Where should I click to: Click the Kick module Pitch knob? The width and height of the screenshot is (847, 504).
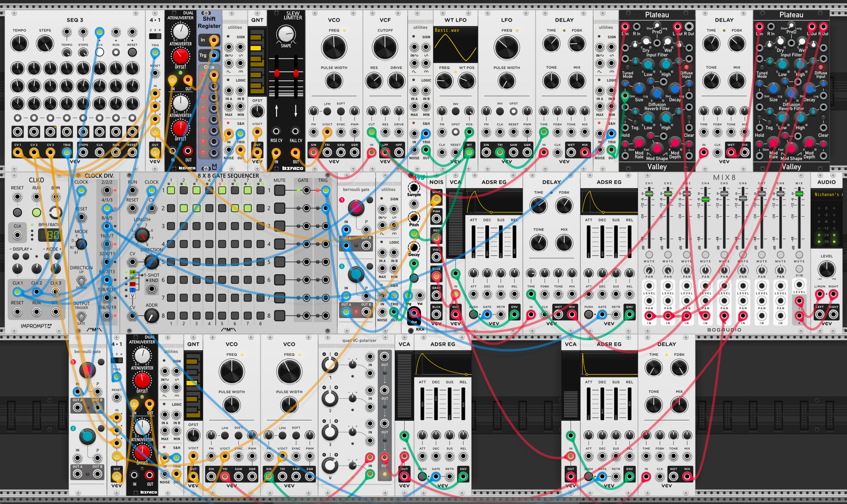click(x=414, y=217)
